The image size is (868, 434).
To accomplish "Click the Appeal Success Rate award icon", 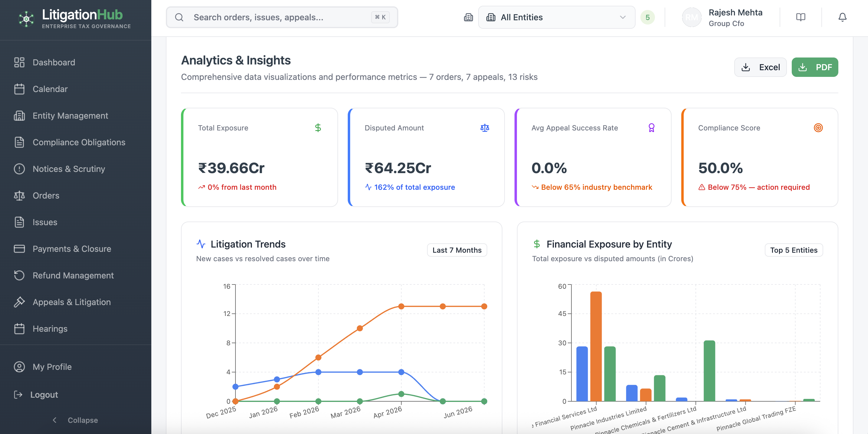I will click(651, 128).
